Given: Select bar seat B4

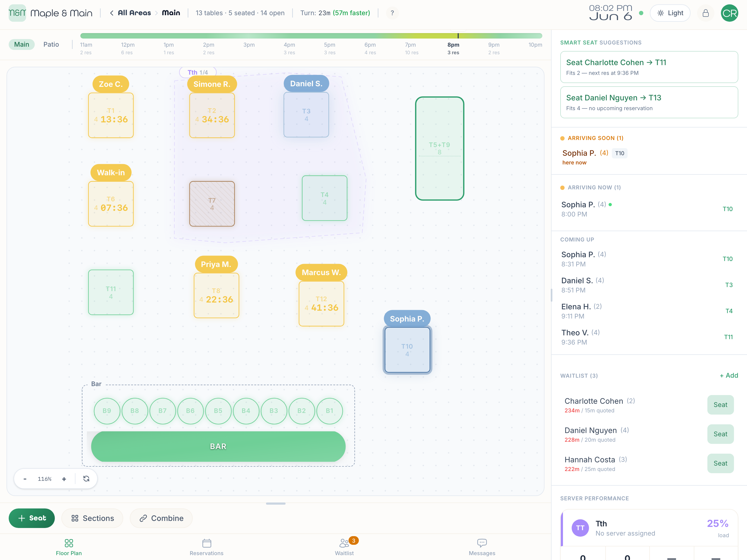Looking at the screenshot, I should tap(246, 411).
